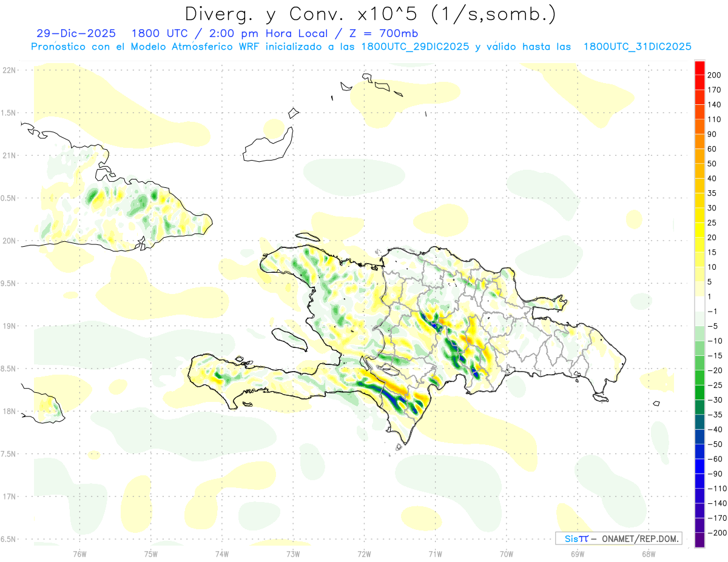Image resolution: width=728 pixels, height=562 pixels.
Task: Click the positive colorbar value '40'
Action: [x=713, y=178]
